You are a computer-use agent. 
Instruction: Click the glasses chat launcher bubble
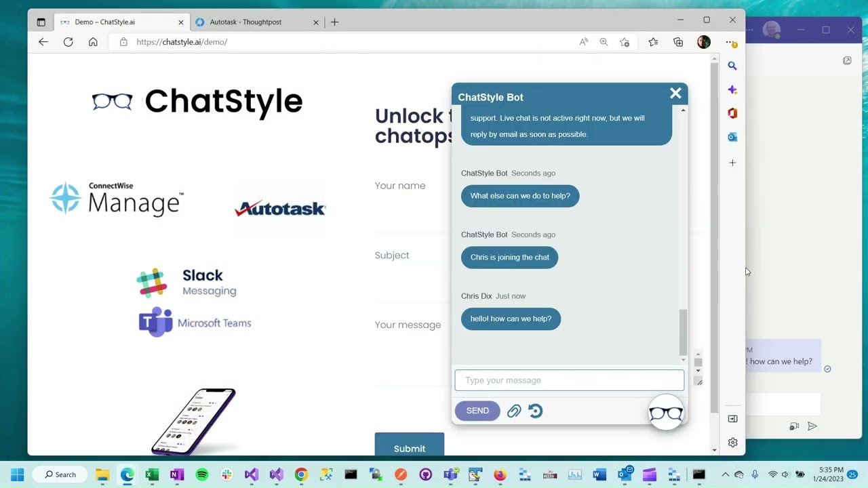[666, 413]
